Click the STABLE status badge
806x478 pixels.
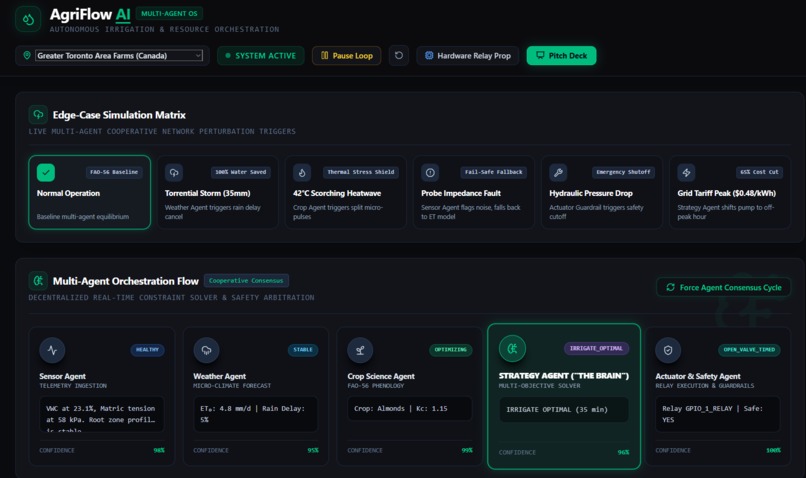point(303,350)
